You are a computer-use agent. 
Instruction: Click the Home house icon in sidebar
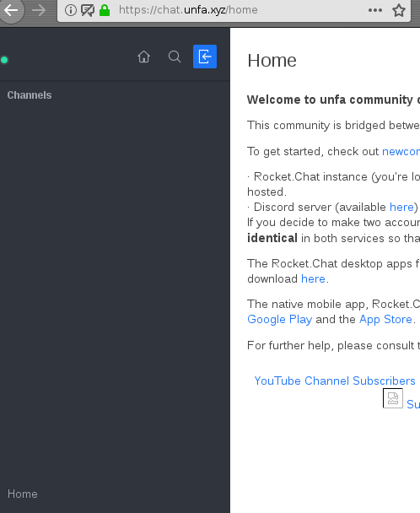(x=143, y=57)
